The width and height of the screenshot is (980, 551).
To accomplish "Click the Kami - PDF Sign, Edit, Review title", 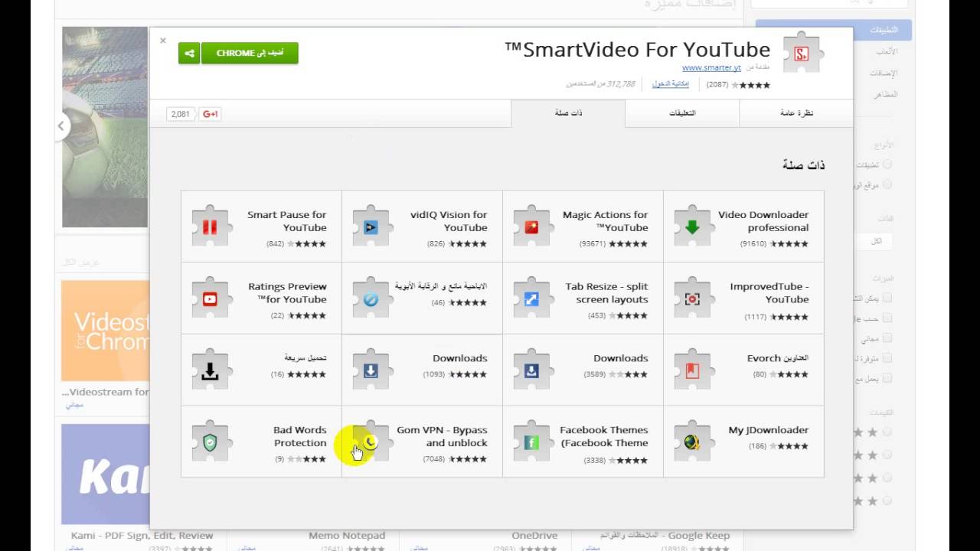I will [142, 536].
